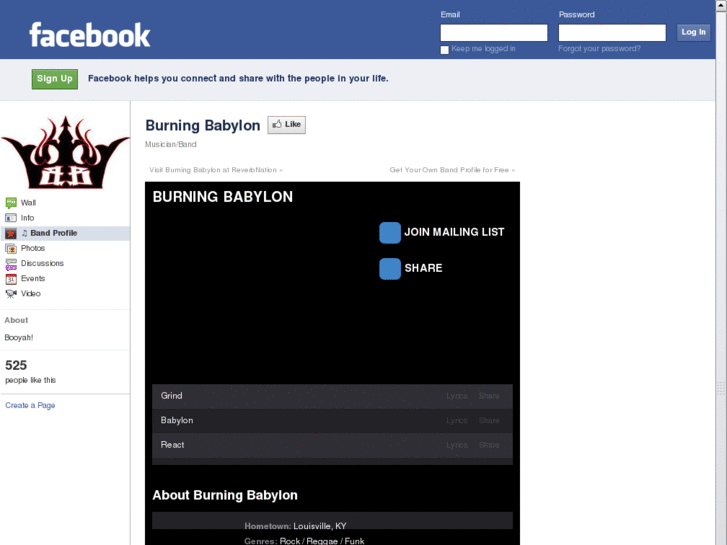Click the SHARE label in band widget
727x545 pixels.
[423, 268]
